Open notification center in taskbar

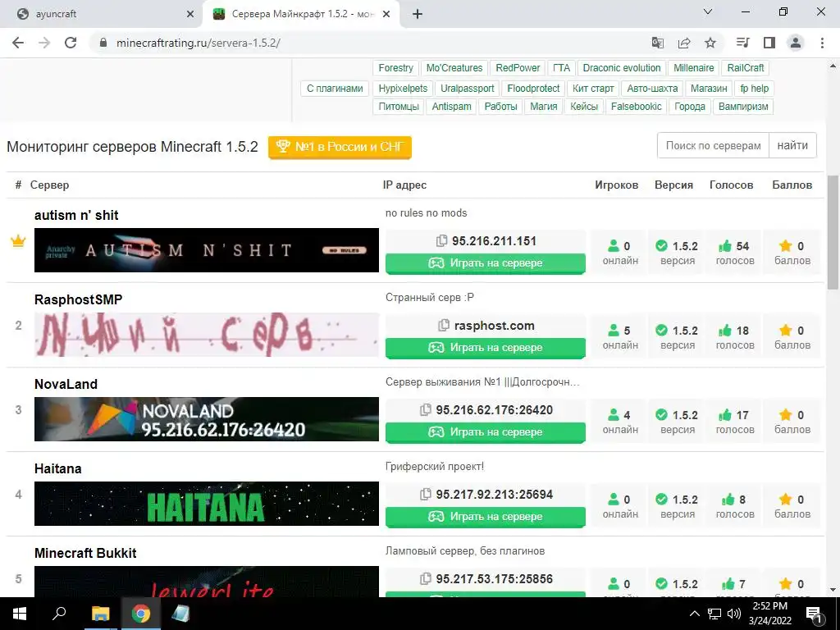click(815, 614)
